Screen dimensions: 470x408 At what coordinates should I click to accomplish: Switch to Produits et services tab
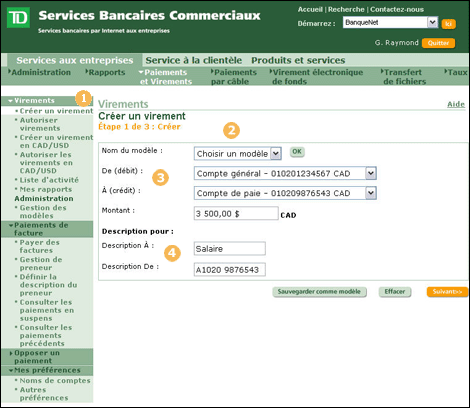click(298, 60)
